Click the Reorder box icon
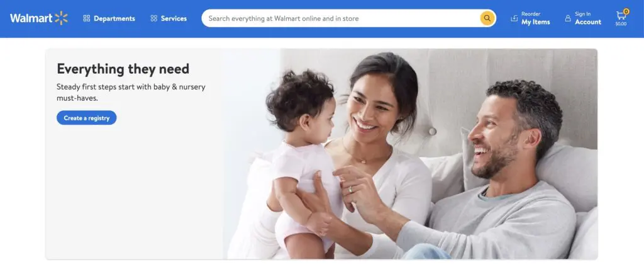The height and width of the screenshot is (264, 644). 514,18
